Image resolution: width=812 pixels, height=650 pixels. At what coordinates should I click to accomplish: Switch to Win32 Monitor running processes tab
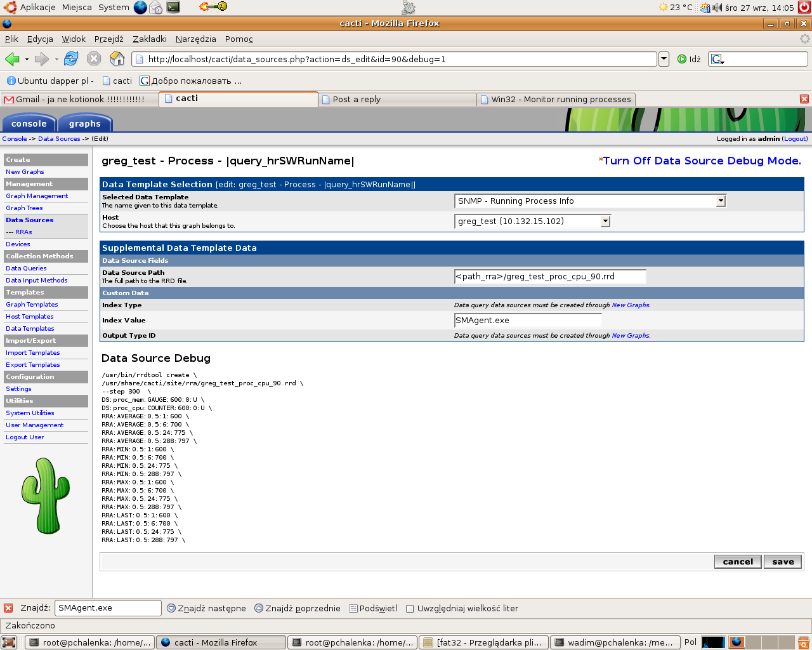[x=556, y=100]
